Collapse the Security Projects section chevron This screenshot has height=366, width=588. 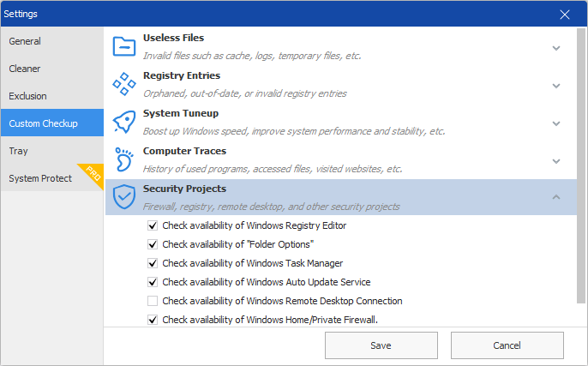click(556, 197)
